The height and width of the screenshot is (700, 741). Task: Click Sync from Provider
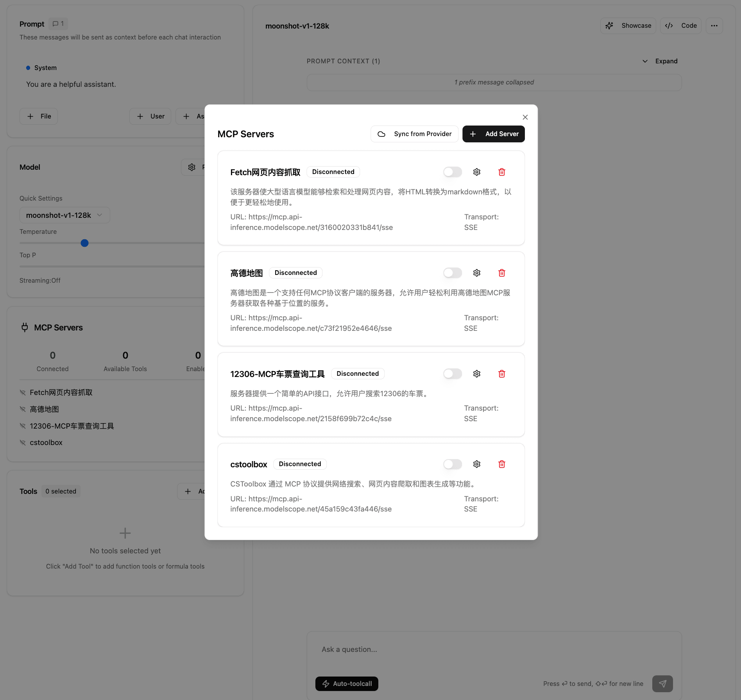coord(414,134)
